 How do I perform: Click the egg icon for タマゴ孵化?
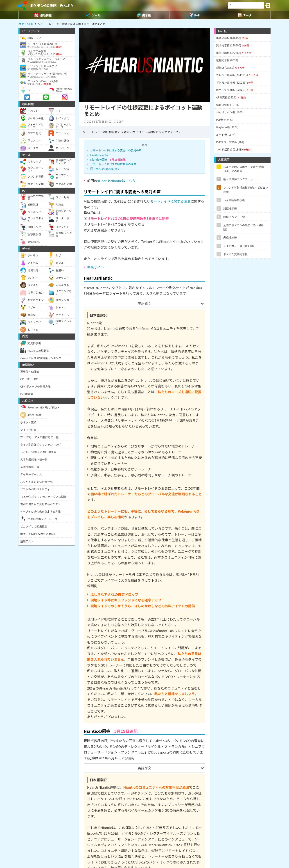[x=23, y=133]
